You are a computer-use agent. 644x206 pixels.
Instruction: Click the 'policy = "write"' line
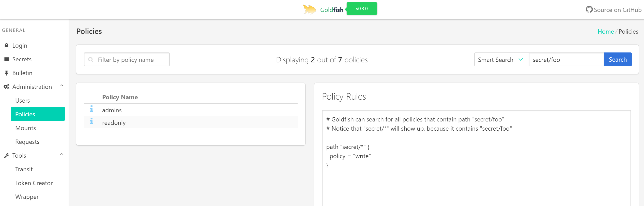tap(350, 156)
